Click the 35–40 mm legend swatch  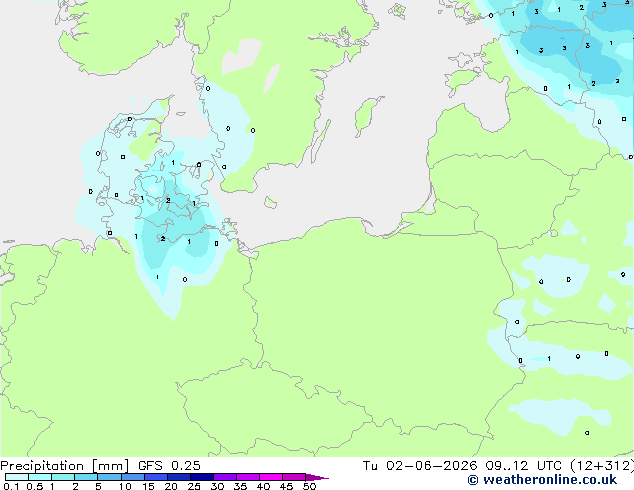(247, 477)
